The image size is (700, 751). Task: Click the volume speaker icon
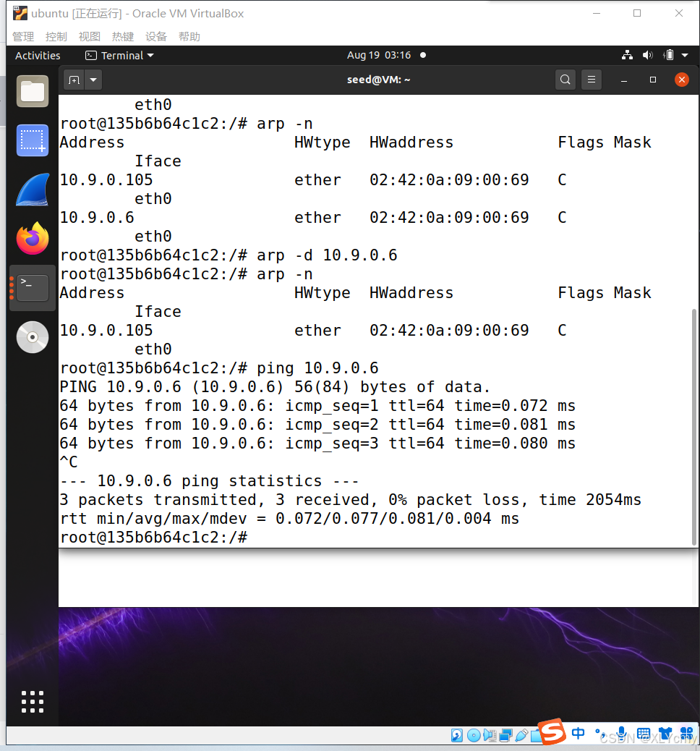click(648, 55)
